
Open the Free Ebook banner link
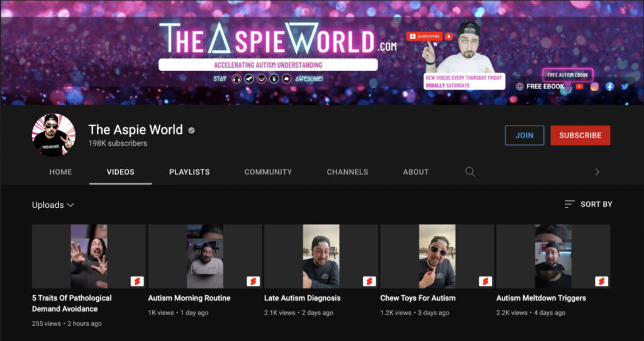pyautogui.click(x=545, y=87)
